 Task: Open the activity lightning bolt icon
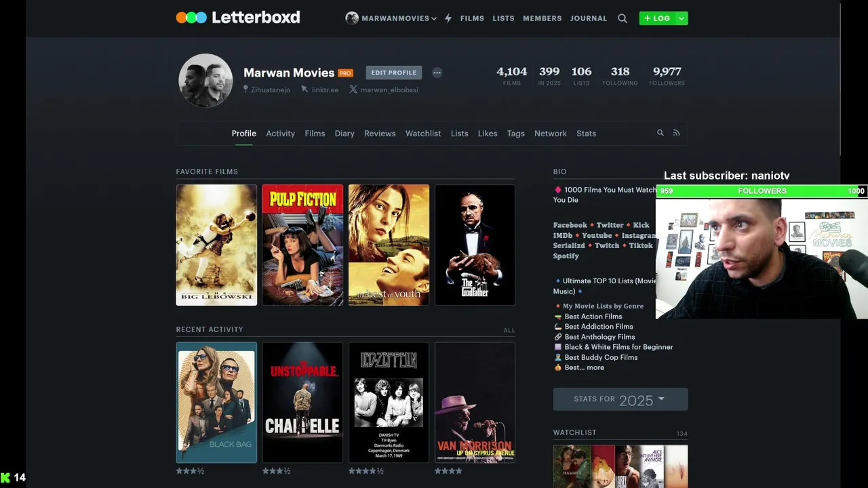448,18
